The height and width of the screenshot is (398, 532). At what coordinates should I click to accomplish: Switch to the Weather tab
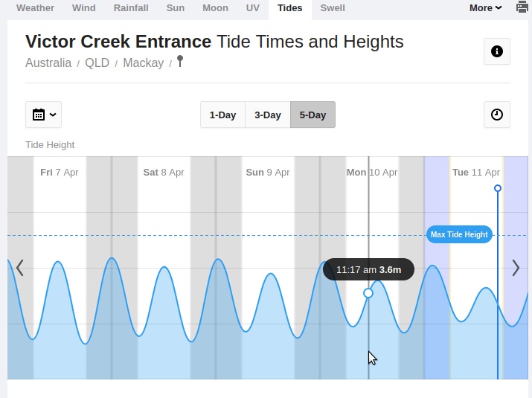click(x=35, y=8)
